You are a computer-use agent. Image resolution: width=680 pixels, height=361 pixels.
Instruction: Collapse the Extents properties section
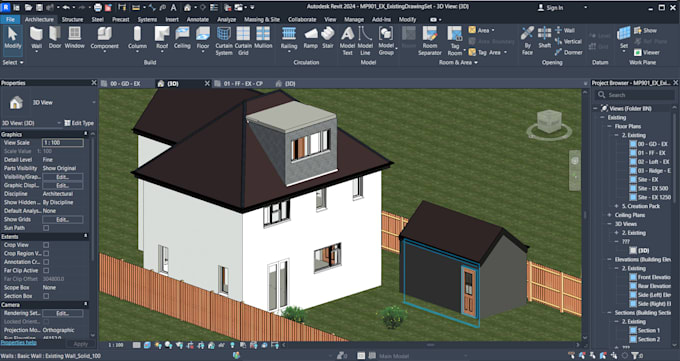(x=85, y=236)
